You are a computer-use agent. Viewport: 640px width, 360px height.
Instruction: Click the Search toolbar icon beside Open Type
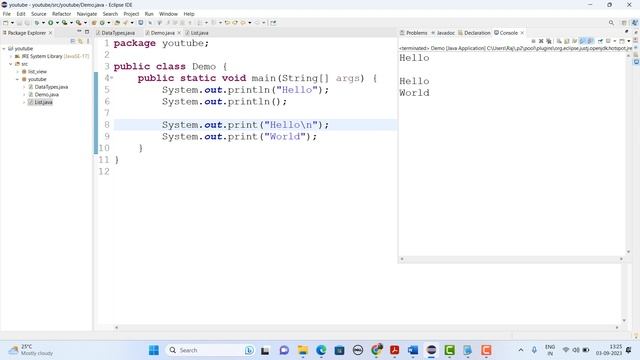(126, 23)
